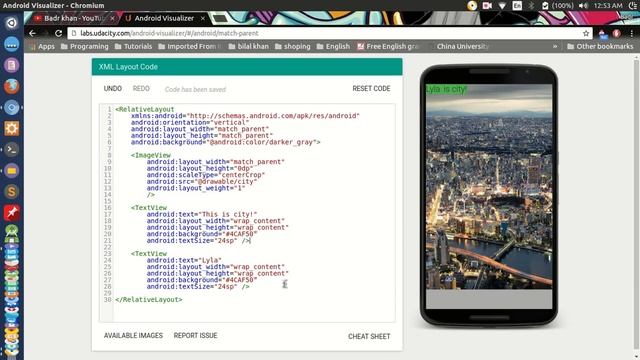The width and height of the screenshot is (640, 360).
Task: Open the orange System Settings gear icon
Action: pos(11,129)
